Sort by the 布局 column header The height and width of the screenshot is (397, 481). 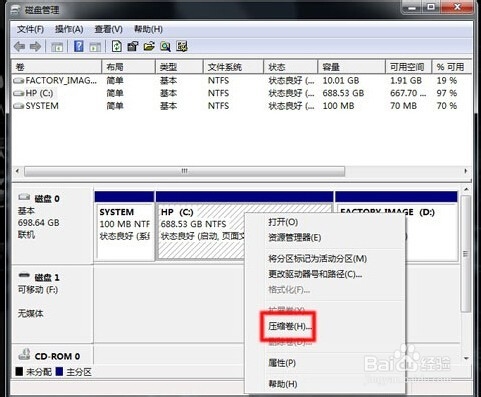click(x=128, y=67)
